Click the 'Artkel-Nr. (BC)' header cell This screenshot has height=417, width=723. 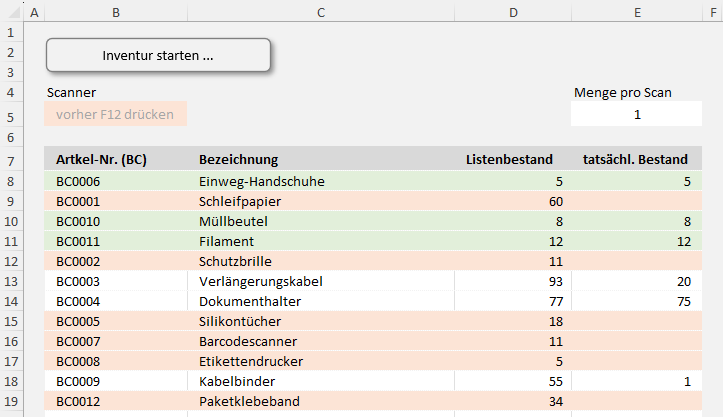[x=102, y=160]
